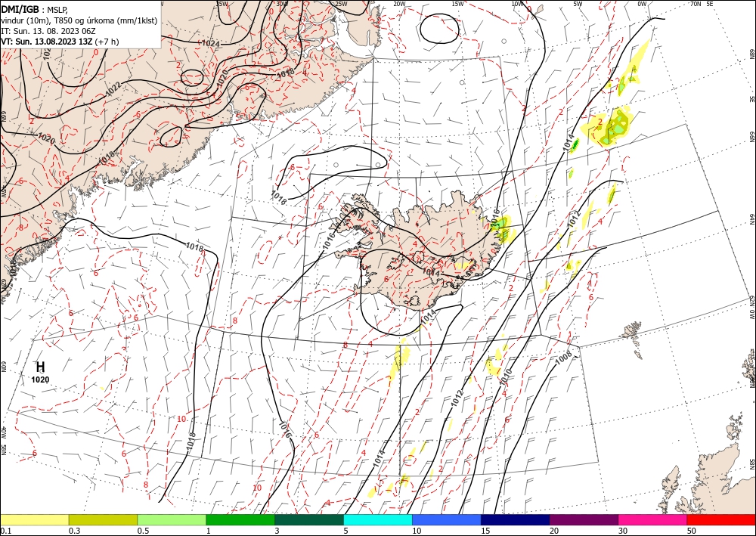Click the light green 0.5–1 legend swatch
This screenshot has width=756, height=536.
point(172,519)
